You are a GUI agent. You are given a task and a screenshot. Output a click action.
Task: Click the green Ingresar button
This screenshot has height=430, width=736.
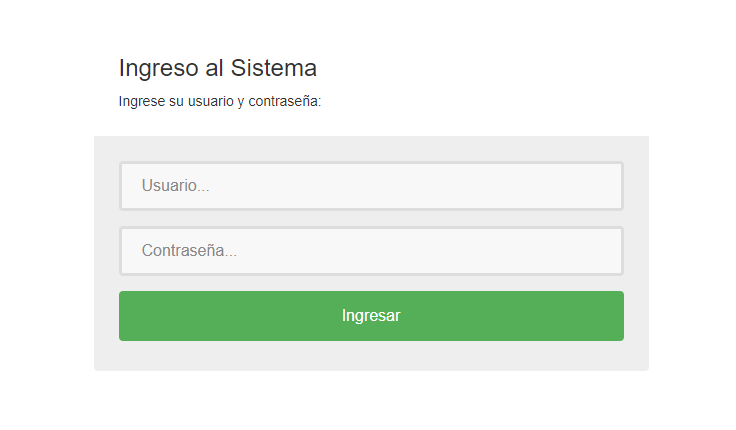click(x=371, y=316)
